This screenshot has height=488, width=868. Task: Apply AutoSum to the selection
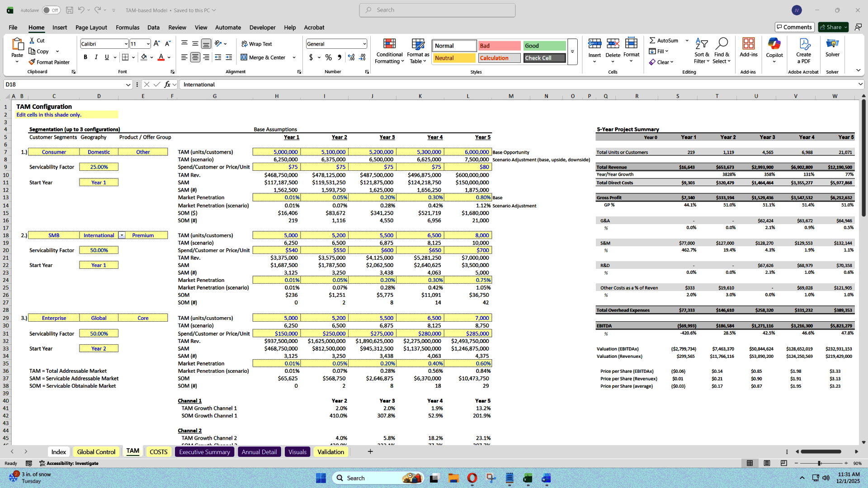(x=664, y=40)
